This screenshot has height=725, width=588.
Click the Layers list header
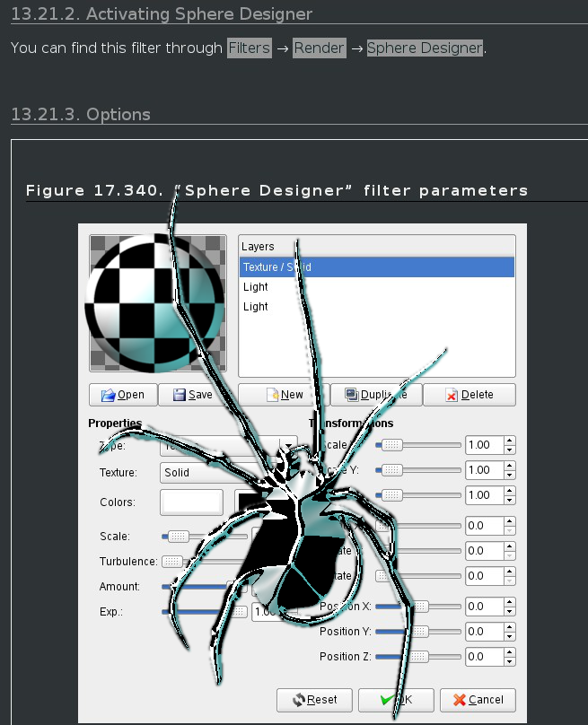click(376, 247)
